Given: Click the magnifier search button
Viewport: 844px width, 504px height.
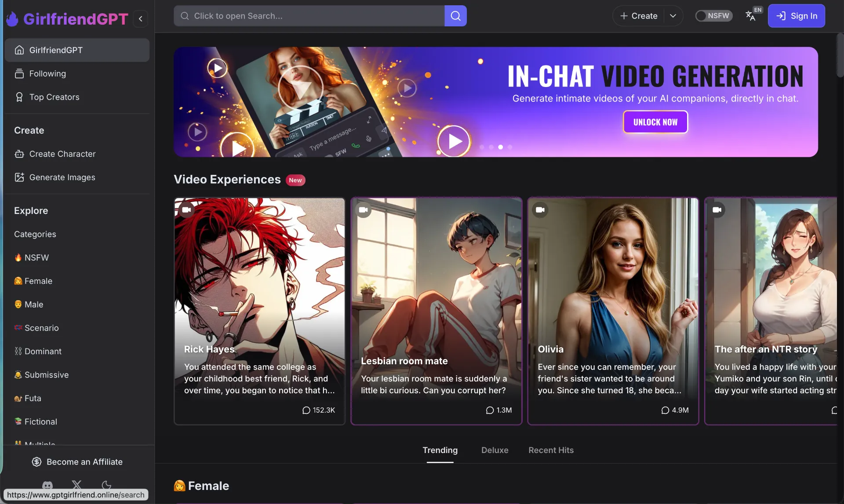Looking at the screenshot, I should (455, 16).
